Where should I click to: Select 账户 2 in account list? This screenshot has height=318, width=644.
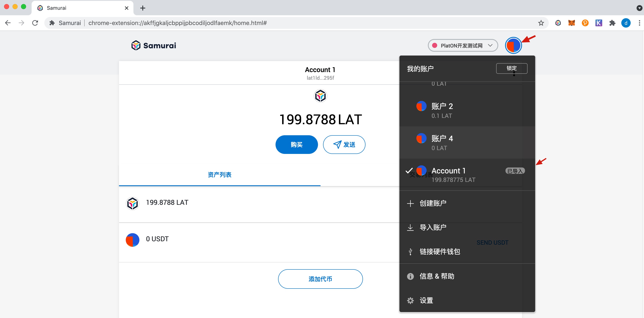click(x=467, y=110)
